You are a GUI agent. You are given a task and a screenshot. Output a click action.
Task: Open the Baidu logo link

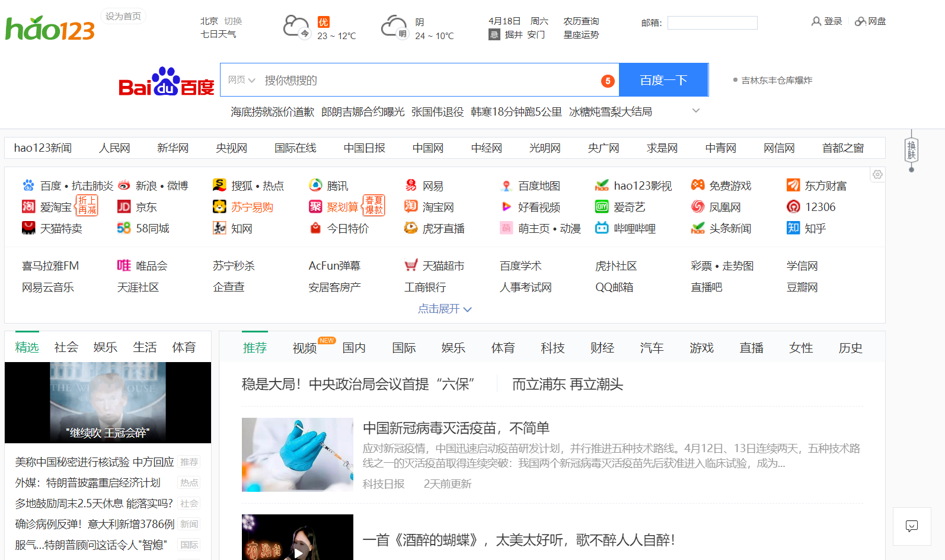166,81
